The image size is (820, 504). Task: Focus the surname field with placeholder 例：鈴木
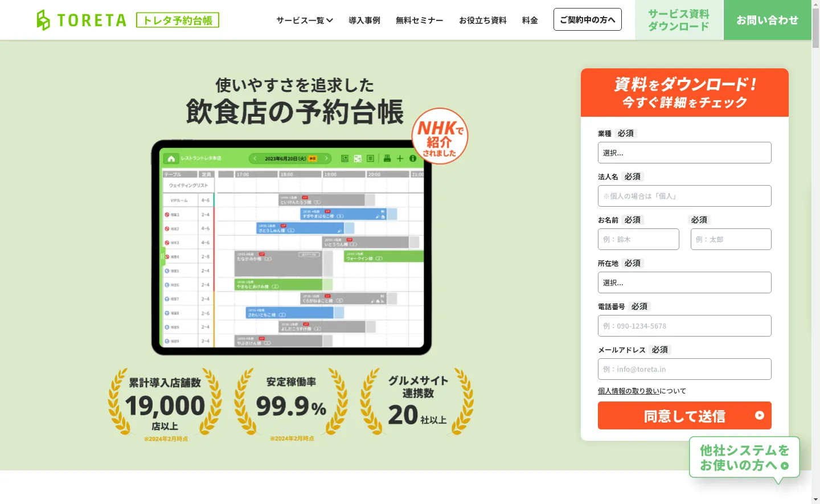[638, 239]
